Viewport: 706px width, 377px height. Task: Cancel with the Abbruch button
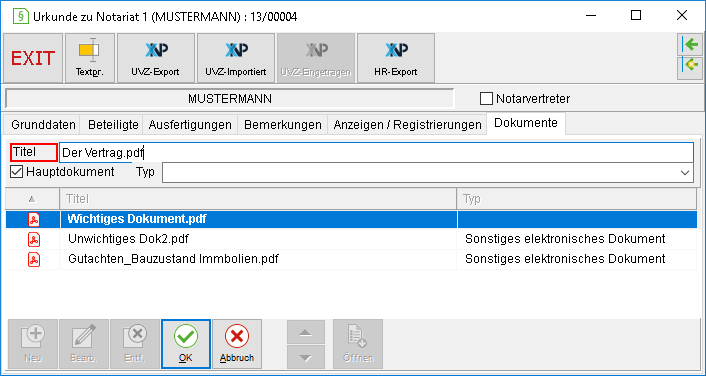[237, 344]
